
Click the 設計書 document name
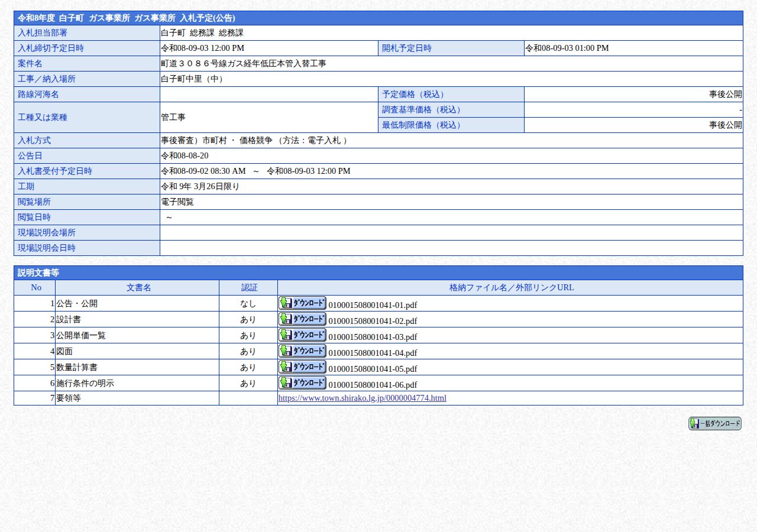tap(69, 319)
